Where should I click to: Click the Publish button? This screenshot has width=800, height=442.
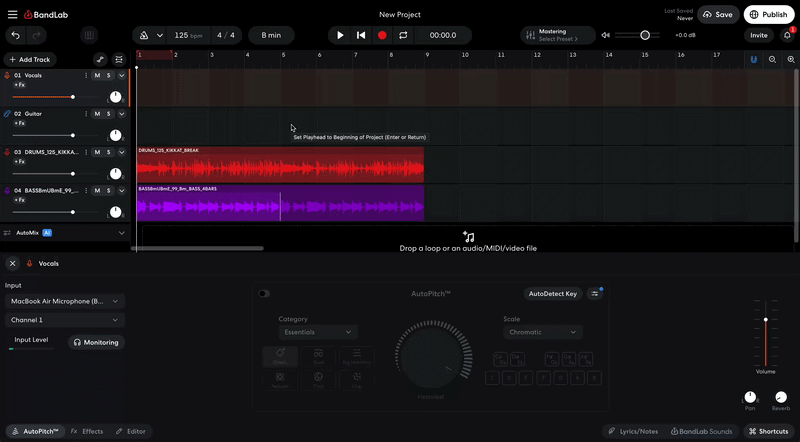[768, 14]
